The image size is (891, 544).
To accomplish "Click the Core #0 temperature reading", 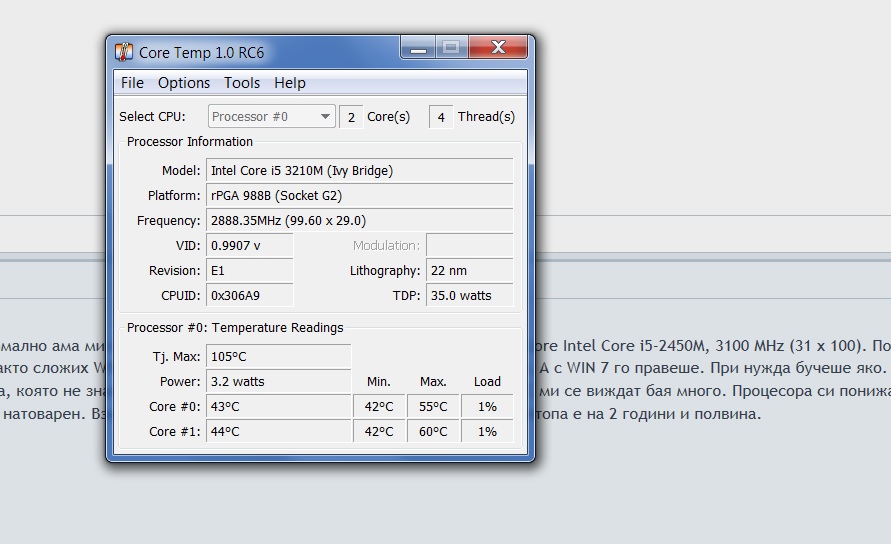I will [x=278, y=407].
